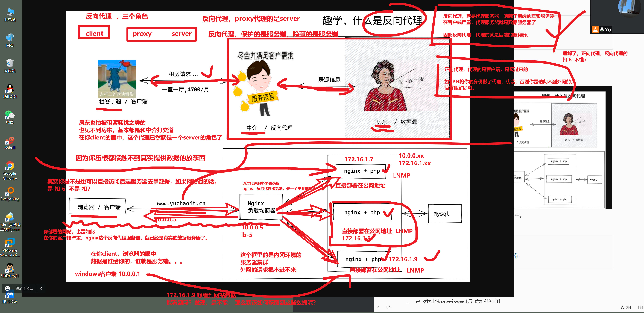The height and width of the screenshot is (313, 644).
Task: Click the 一室一厅,4700/月 text
Action: click(185, 90)
